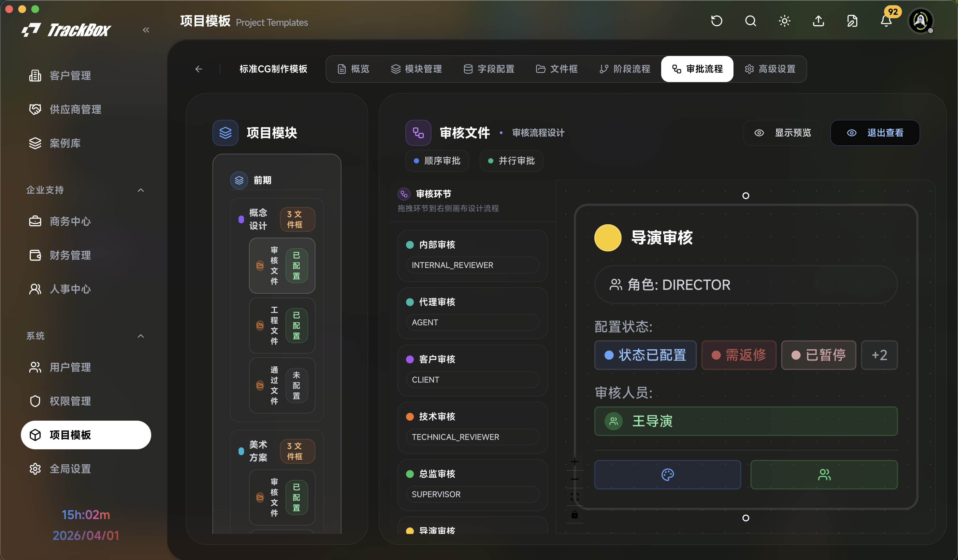Select the 工程文件 card
The image size is (958, 560).
(282, 326)
